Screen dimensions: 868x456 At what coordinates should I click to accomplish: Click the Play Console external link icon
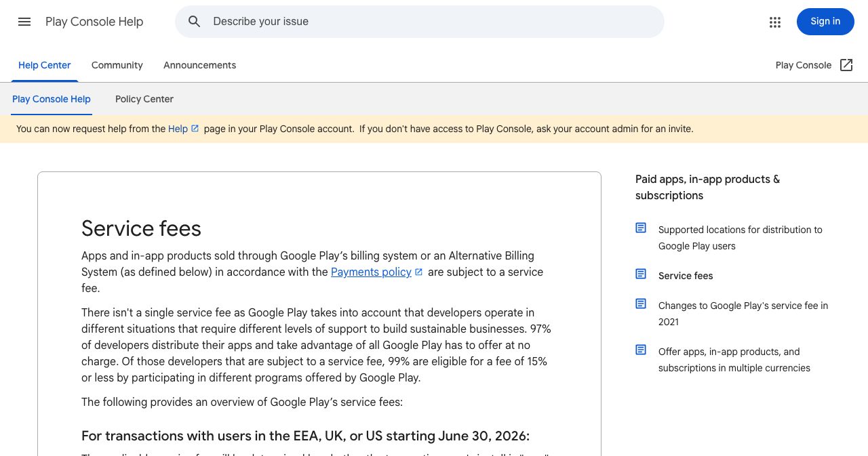(846, 65)
